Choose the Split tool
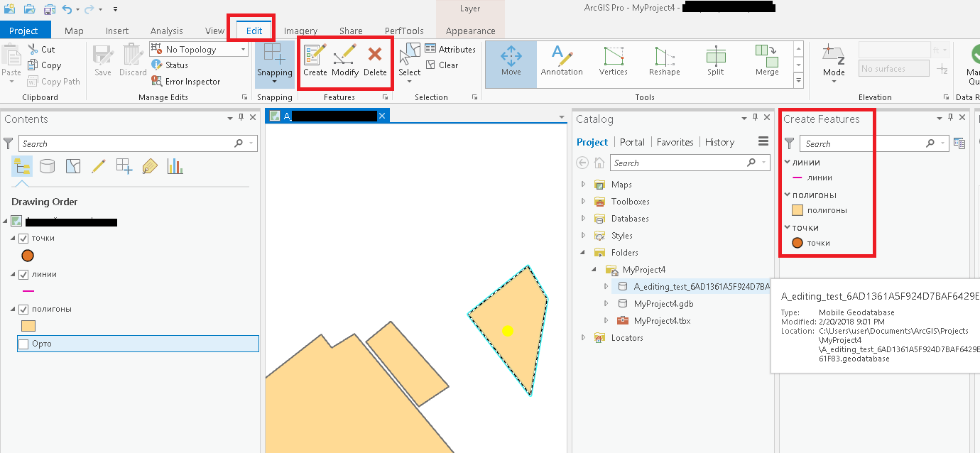980x453 pixels. click(x=716, y=61)
